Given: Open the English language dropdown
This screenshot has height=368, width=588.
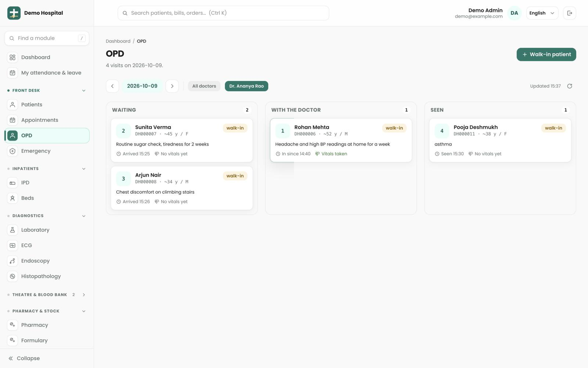Looking at the screenshot, I should 542,13.
